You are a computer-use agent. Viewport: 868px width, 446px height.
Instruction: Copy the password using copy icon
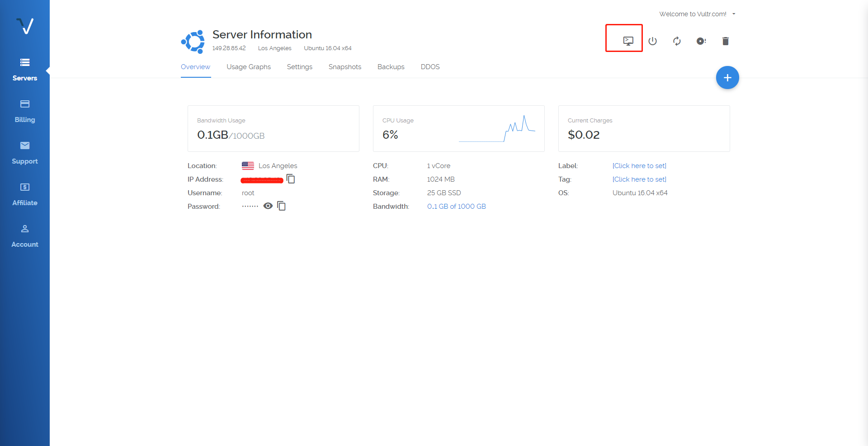(x=281, y=206)
